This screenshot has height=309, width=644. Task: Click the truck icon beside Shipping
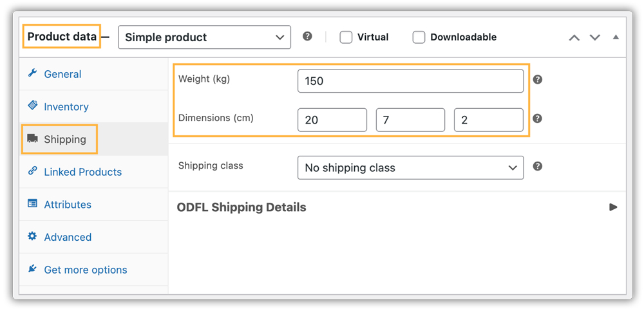[x=32, y=138]
